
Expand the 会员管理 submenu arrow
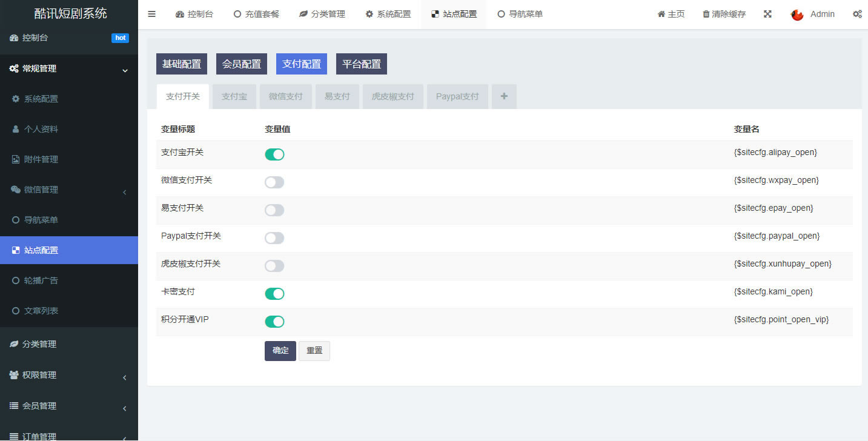pyautogui.click(x=125, y=408)
